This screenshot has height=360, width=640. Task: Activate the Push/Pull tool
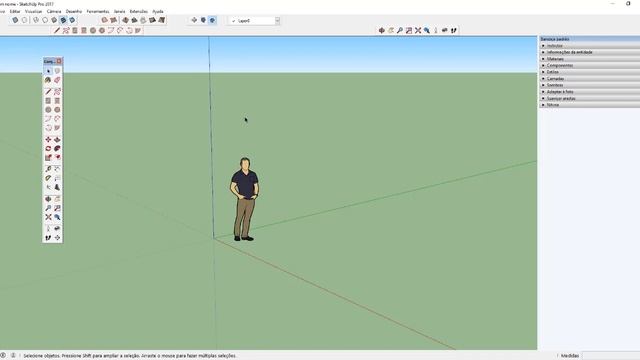[57, 140]
